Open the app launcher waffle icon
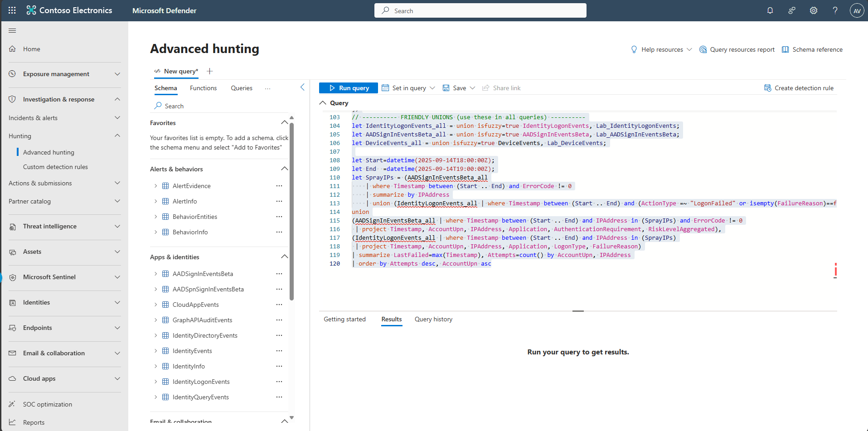This screenshot has width=868, height=431. (12, 10)
